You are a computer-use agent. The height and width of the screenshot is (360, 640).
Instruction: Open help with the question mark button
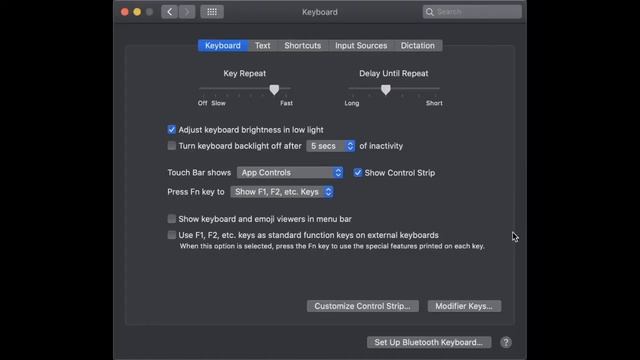[x=506, y=342]
